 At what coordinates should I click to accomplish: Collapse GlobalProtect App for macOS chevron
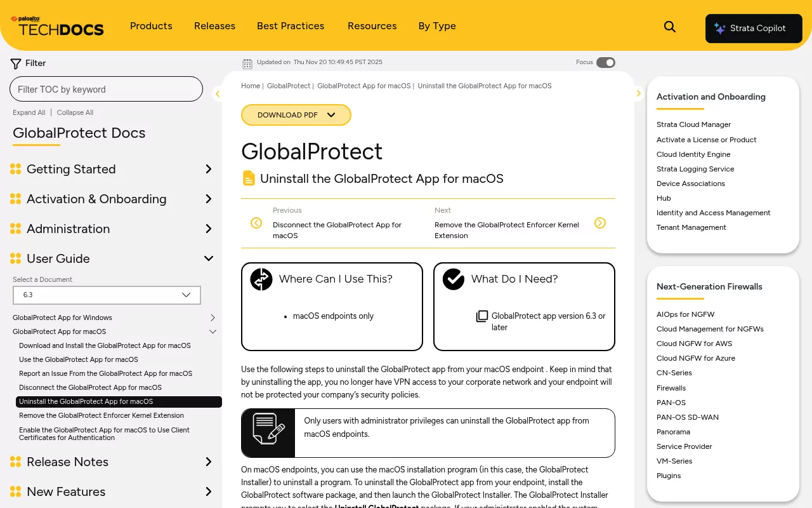point(213,331)
